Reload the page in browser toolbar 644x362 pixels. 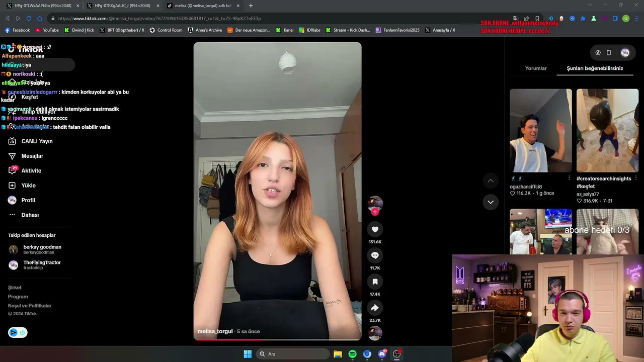(x=29, y=19)
